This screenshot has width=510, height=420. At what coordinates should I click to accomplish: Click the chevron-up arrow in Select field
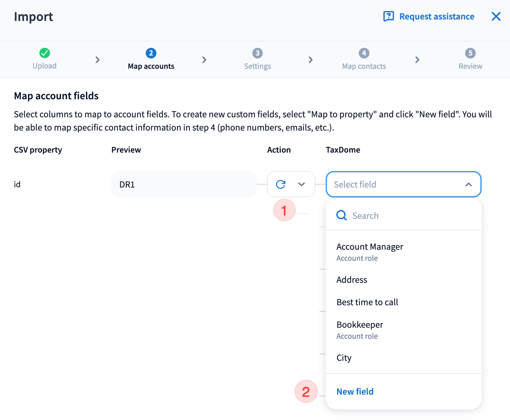[x=468, y=184]
